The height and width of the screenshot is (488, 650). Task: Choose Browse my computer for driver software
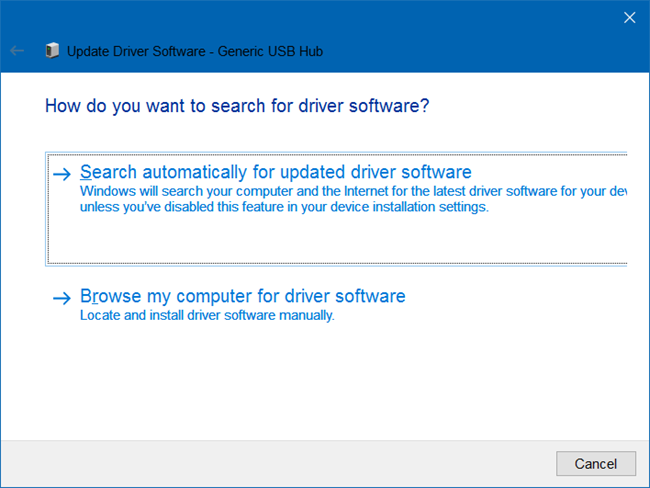242,297
